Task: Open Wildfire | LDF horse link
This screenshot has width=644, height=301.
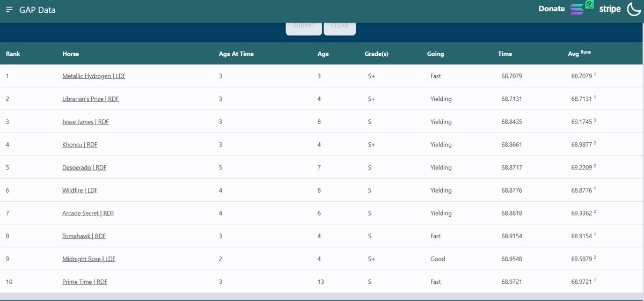Action: [80, 190]
